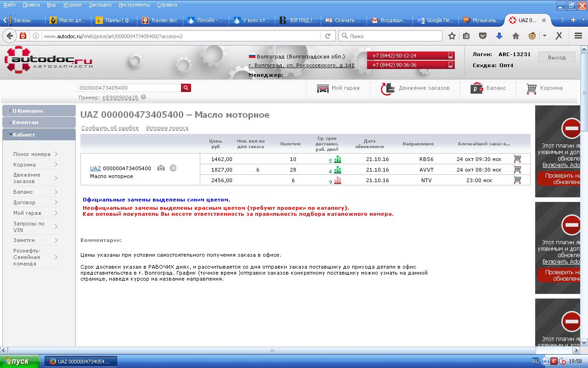Click the UAZ brand link in the table
The height and width of the screenshot is (368, 588).
[x=95, y=168]
